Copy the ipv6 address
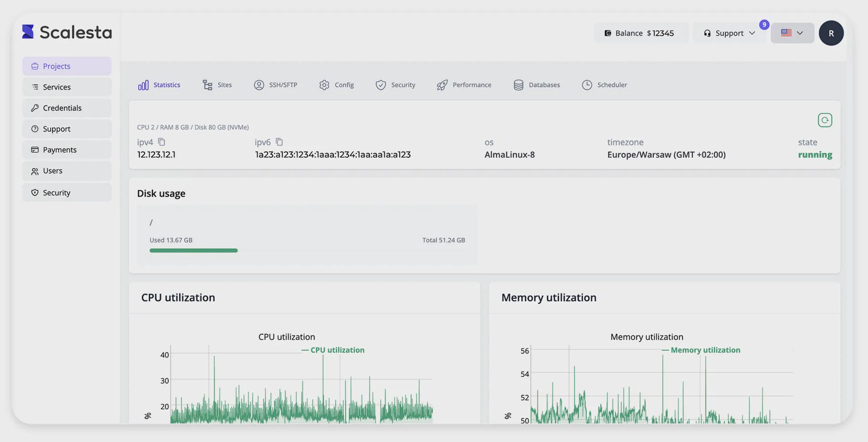 click(279, 142)
